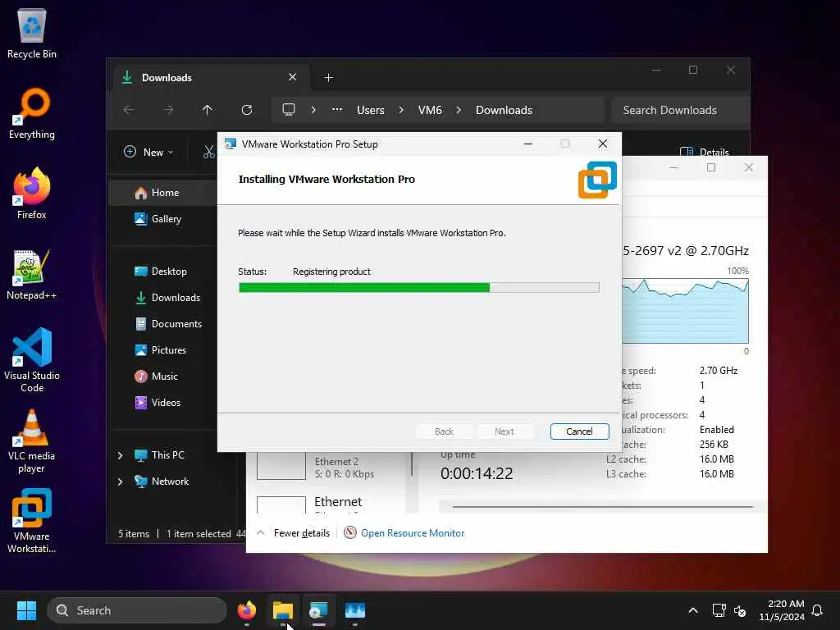Select Videos in the Explorer sidebar

point(165,402)
